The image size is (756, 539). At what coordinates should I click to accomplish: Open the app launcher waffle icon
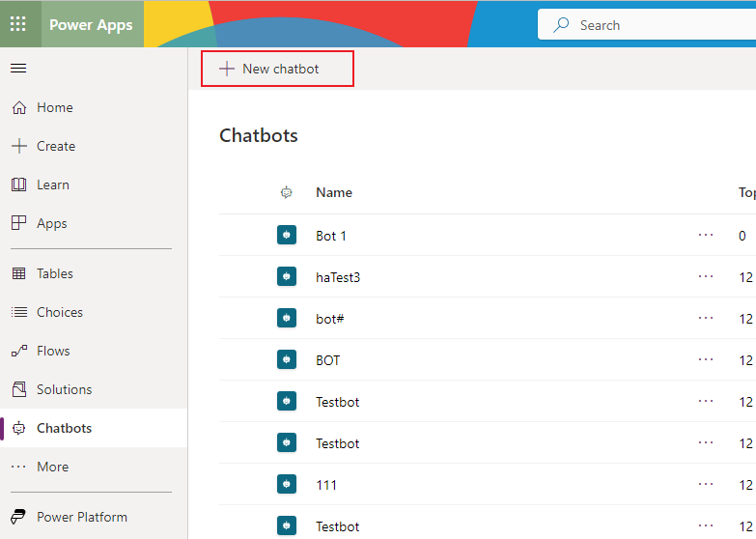pos(18,23)
